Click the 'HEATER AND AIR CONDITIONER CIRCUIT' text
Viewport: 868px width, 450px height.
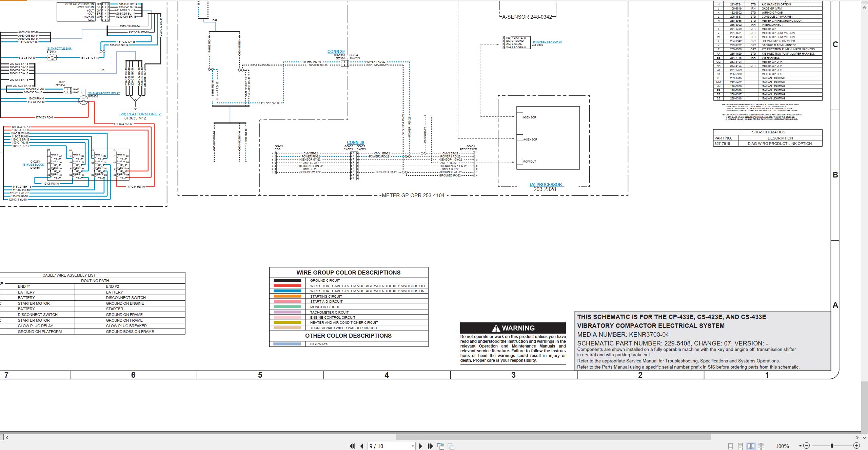click(344, 323)
